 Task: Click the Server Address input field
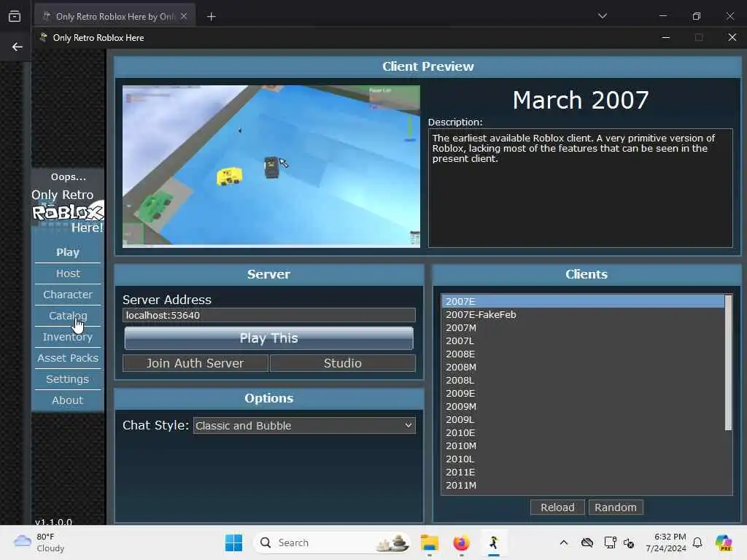pyautogui.click(x=268, y=315)
